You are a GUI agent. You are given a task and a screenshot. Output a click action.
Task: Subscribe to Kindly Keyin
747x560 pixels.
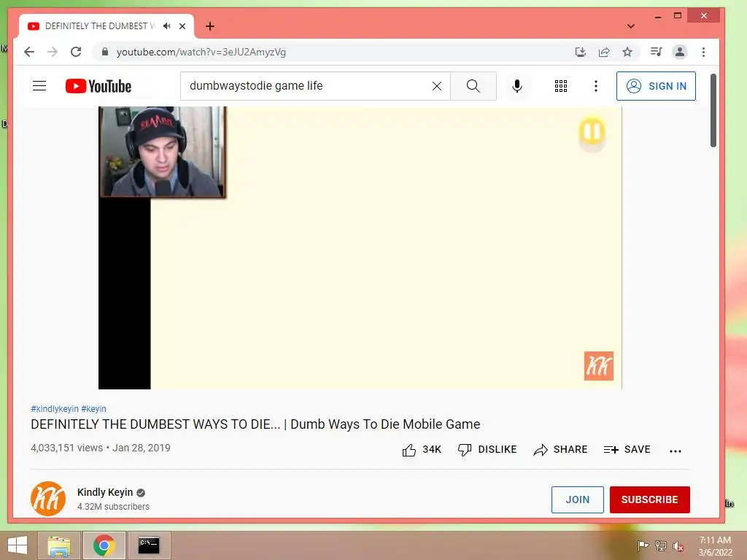point(650,499)
